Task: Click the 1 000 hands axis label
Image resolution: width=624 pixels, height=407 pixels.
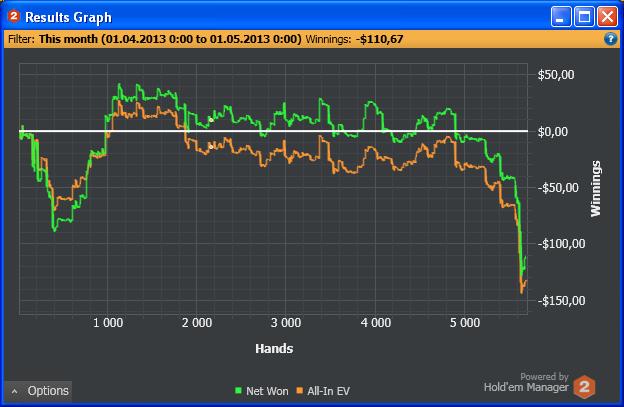Action: click(108, 323)
